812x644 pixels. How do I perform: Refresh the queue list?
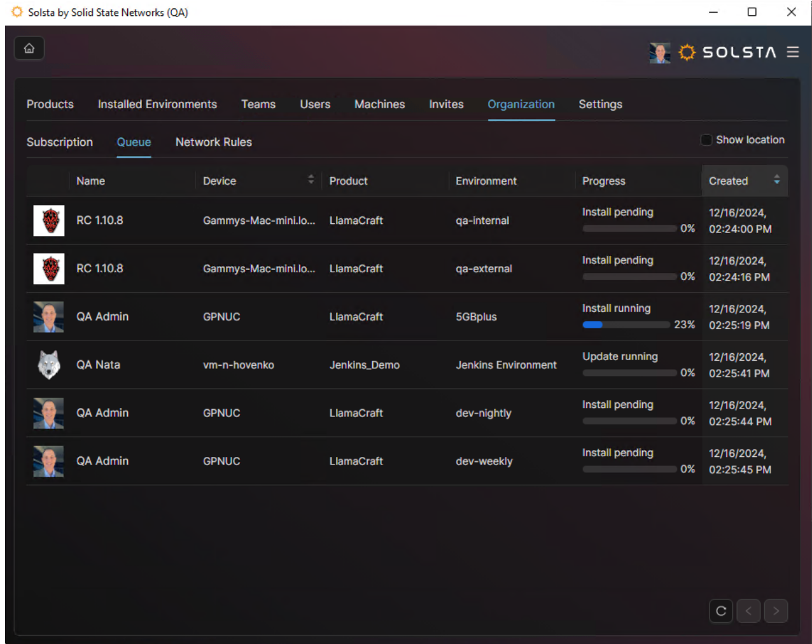pos(721,611)
